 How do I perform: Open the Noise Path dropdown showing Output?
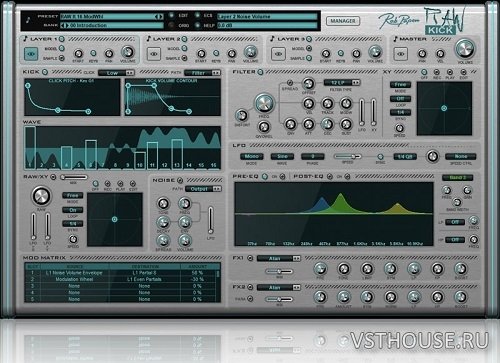click(203, 189)
